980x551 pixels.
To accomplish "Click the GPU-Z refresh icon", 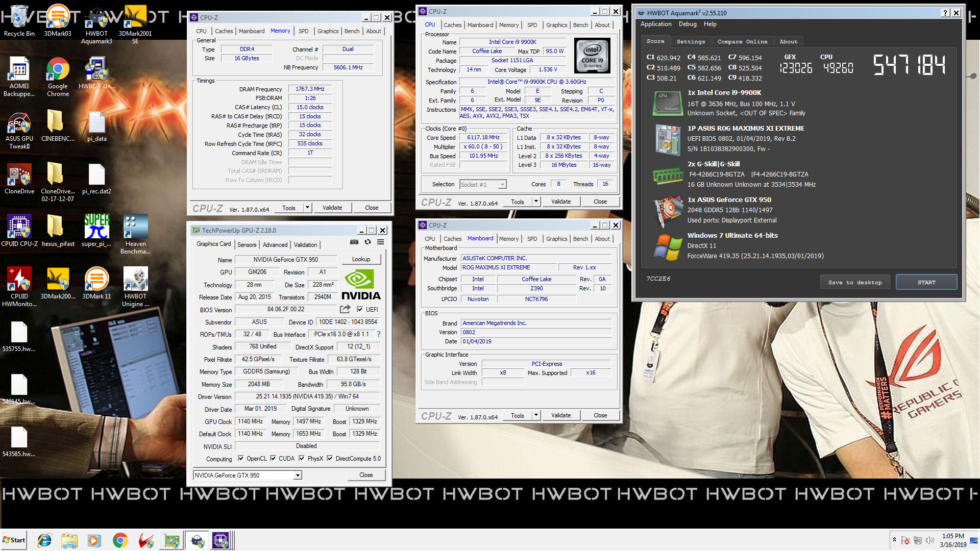I will pyautogui.click(x=367, y=242).
